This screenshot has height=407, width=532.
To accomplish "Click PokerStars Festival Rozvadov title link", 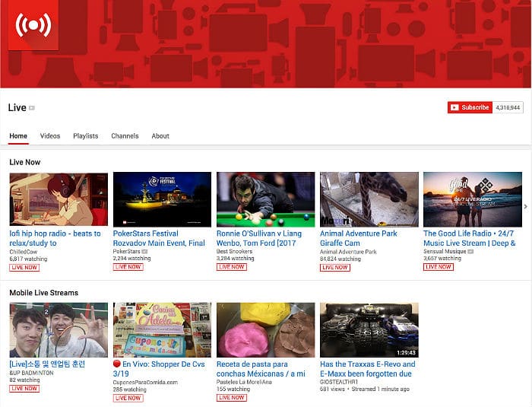I will (159, 238).
